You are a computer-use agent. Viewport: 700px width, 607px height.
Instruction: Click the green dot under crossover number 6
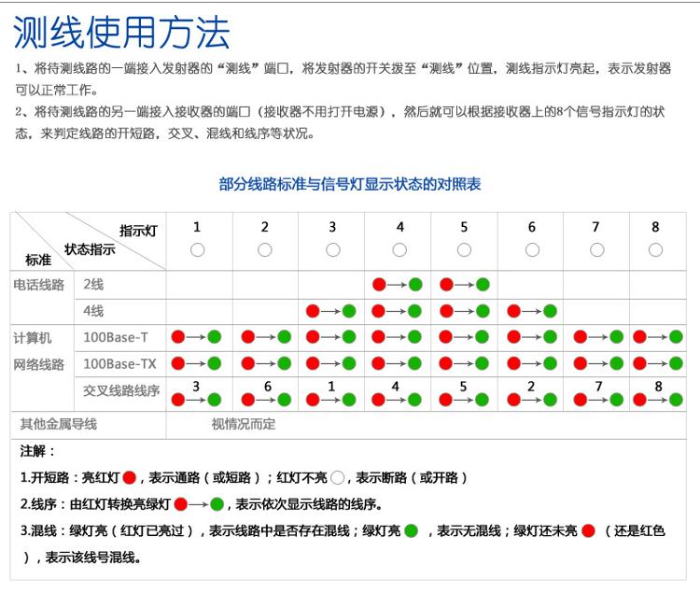(285, 400)
